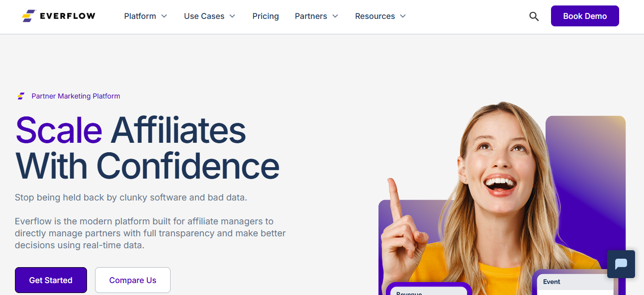This screenshot has width=644, height=295.
Task: Click the Partner Marketing Platform label
Action: [75, 96]
